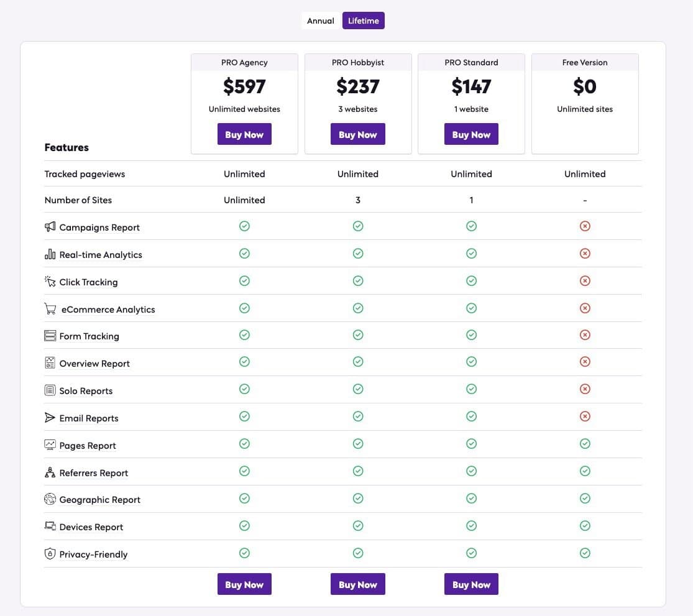Click the Referrers Report hierarchy icon

pyautogui.click(x=50, y=472)
